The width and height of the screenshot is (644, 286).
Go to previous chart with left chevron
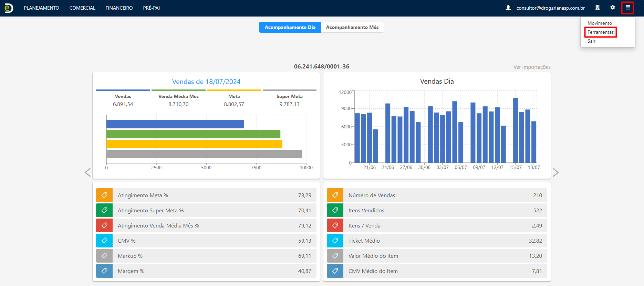88,172
